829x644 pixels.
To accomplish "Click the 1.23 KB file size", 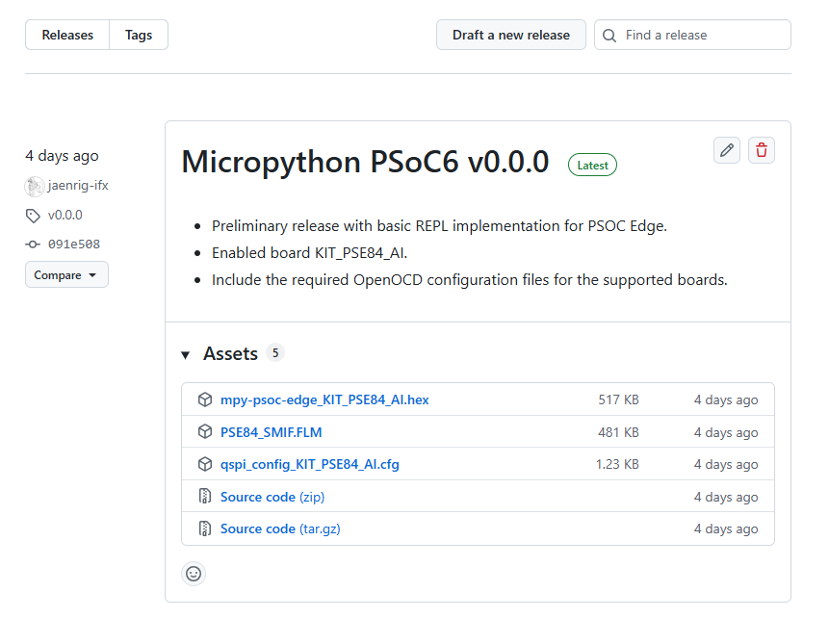I will coord(617,464).
